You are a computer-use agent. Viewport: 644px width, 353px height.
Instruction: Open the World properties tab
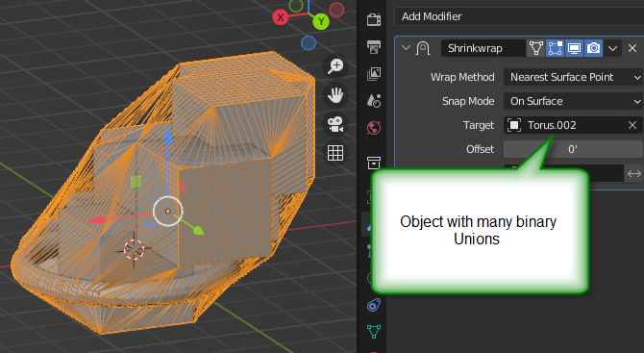pos(374,128)
